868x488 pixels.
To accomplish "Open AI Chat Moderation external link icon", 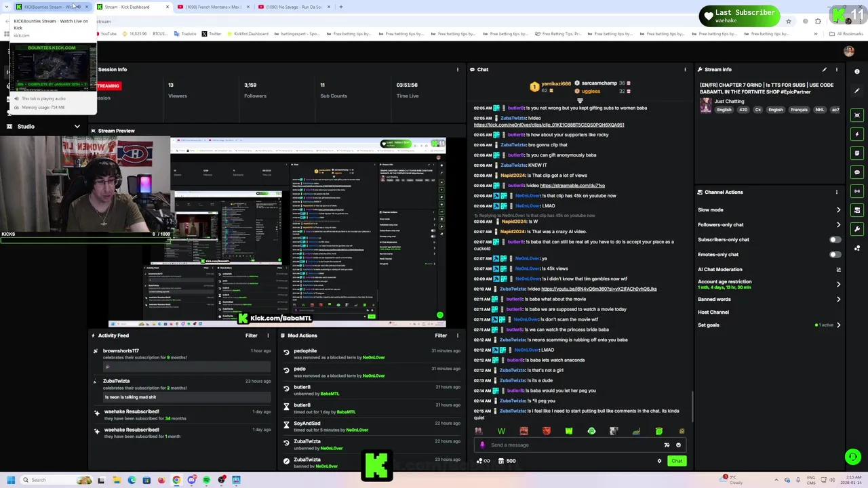I will click(839, 269).
